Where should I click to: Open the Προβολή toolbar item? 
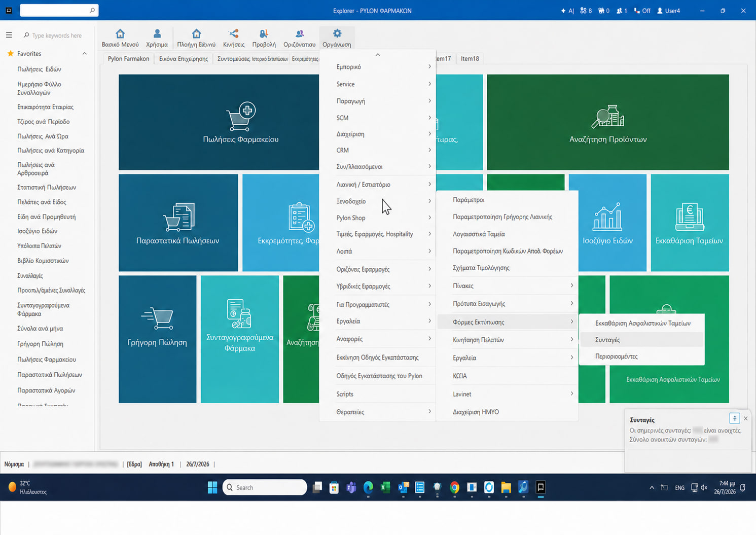(264, 38)
